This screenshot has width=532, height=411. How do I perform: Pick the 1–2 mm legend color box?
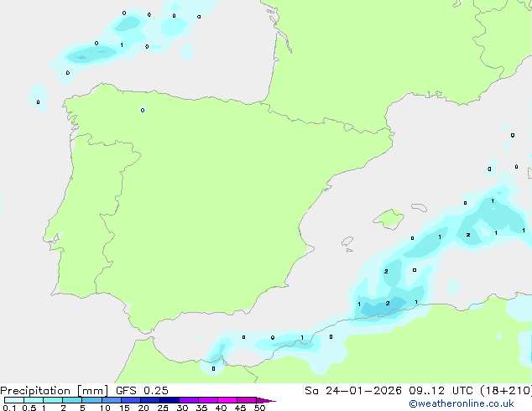point(53,400)
